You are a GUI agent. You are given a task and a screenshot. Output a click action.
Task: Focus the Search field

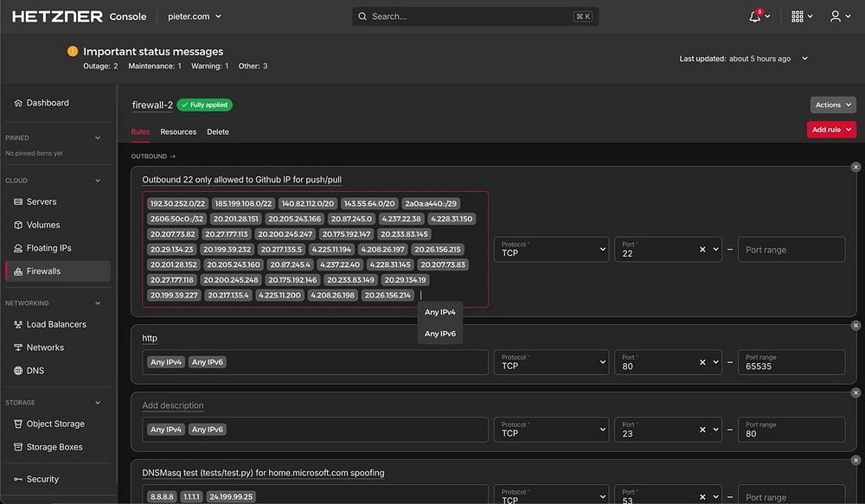(475, 16)
